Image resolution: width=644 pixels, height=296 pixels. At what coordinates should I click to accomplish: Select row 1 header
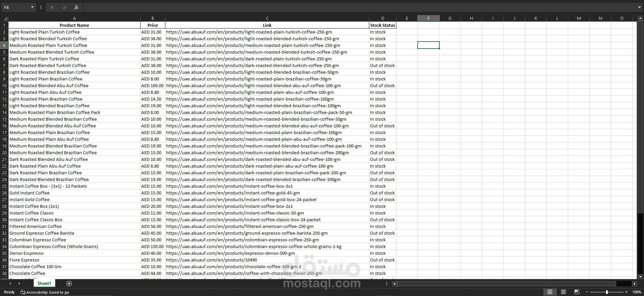click(x=4, y=25)
